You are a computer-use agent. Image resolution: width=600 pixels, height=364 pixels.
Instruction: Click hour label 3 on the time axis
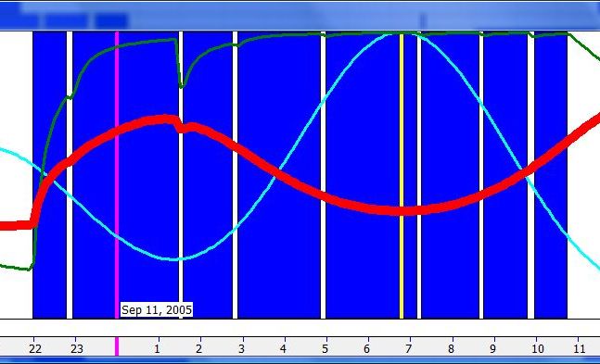pyautogui.click(x=241, y=349)
